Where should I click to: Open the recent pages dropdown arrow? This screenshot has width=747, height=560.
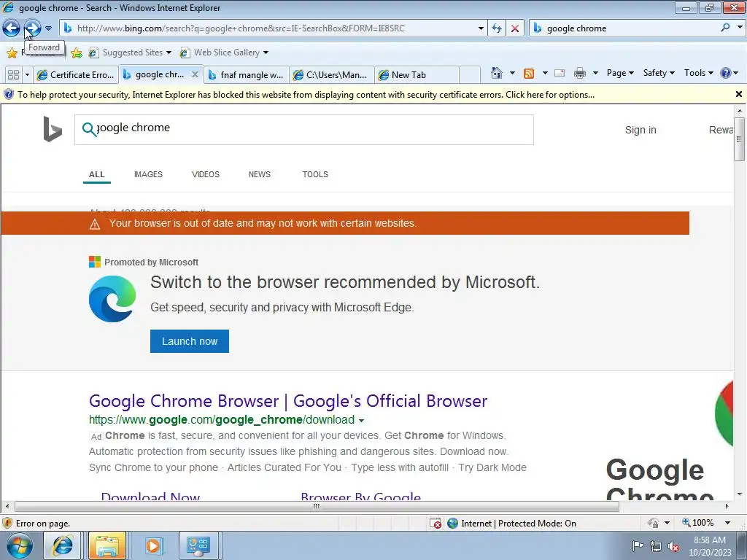(x=49, y=28)
